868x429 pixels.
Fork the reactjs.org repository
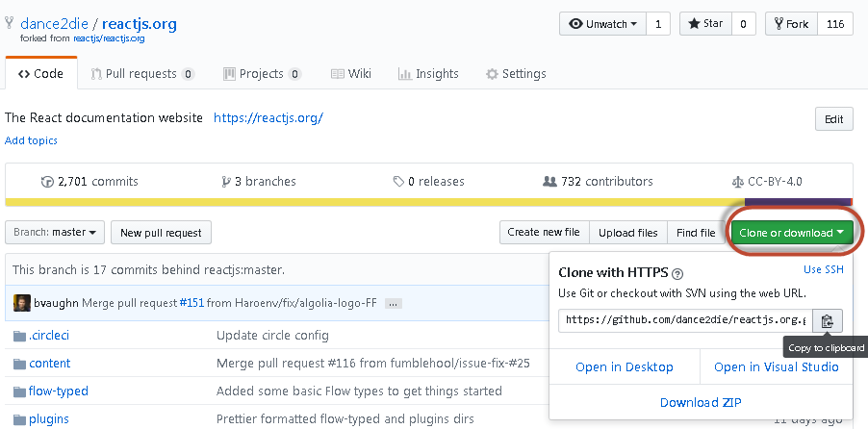790,24
